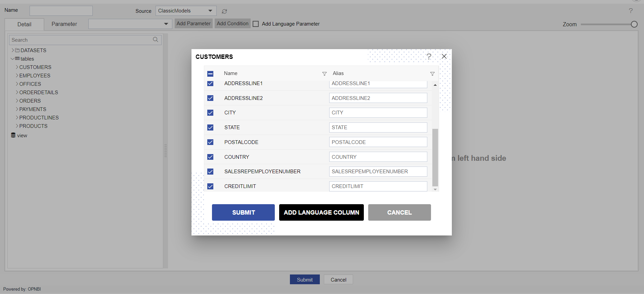Viewport: 644px width, 294px height.
Task: Edit the ADDRESSLINE2 alias field
Action: (378, 98)
